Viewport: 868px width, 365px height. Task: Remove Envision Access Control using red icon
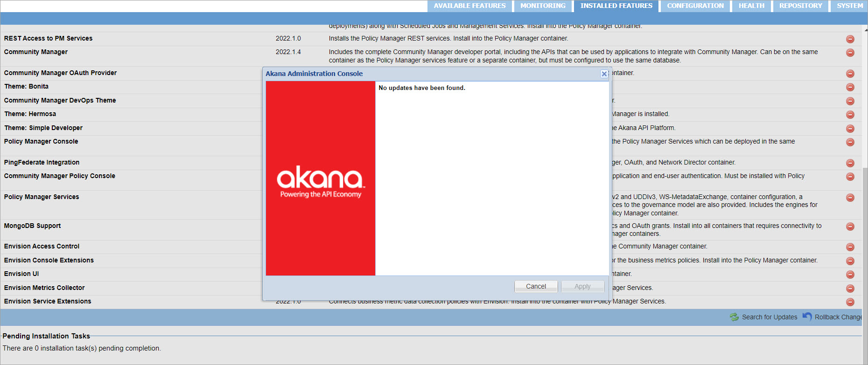pos(850,247)
